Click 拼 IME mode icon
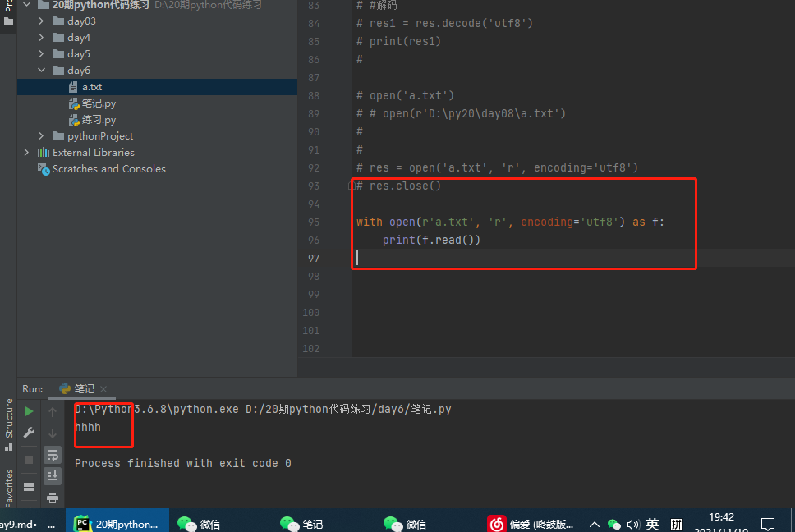The image size is (795, 532). (x=677, y=524)
